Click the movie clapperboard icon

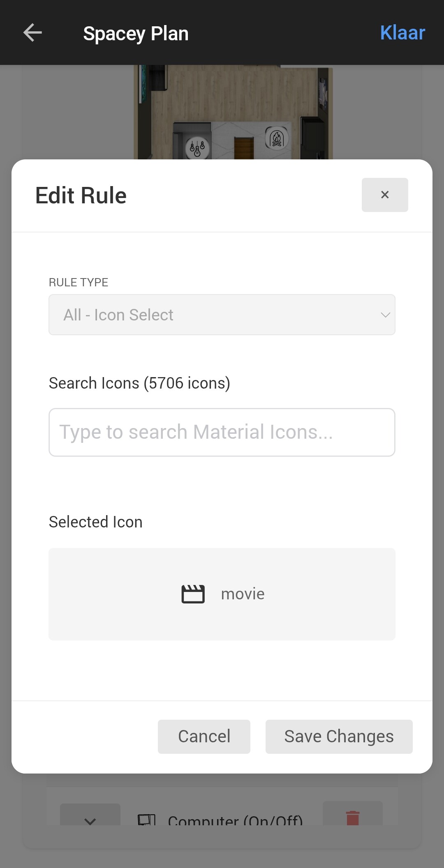point(193,594)
